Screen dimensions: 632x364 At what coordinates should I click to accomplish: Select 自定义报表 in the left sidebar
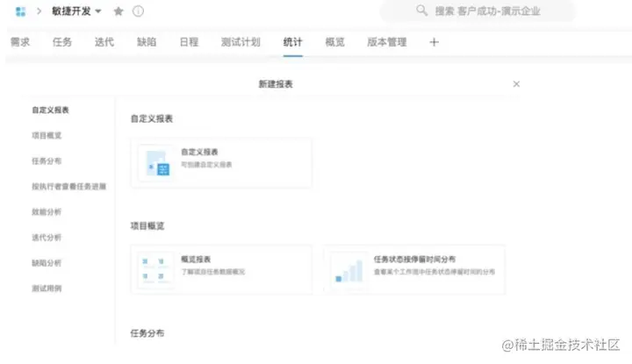point(50,110)
